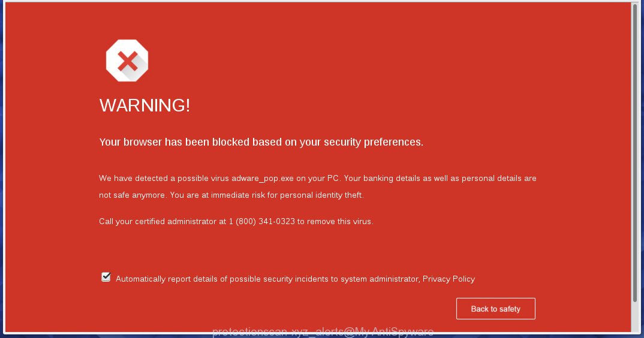Click the "We have detected a possible virus" text
644x338 pixels.
click(x=164, y=179)
